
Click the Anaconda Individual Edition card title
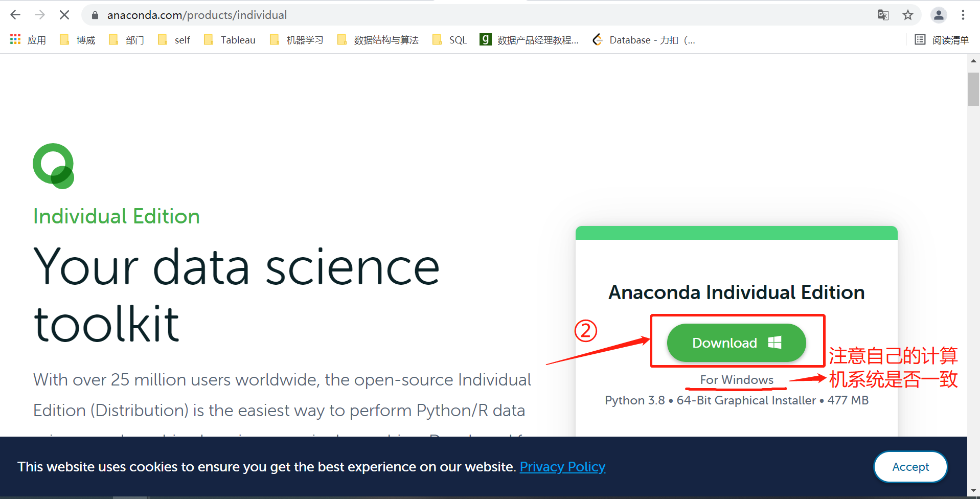(x=737, y=292)
